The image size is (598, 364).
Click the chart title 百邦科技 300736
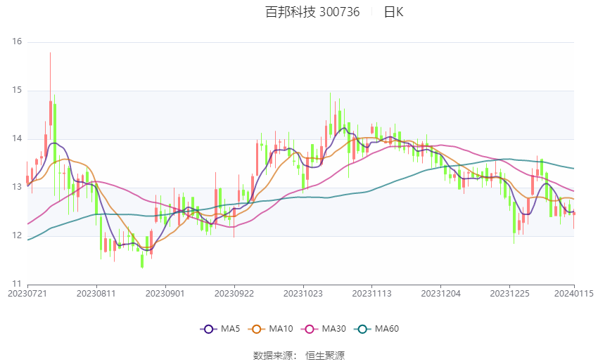312,12
